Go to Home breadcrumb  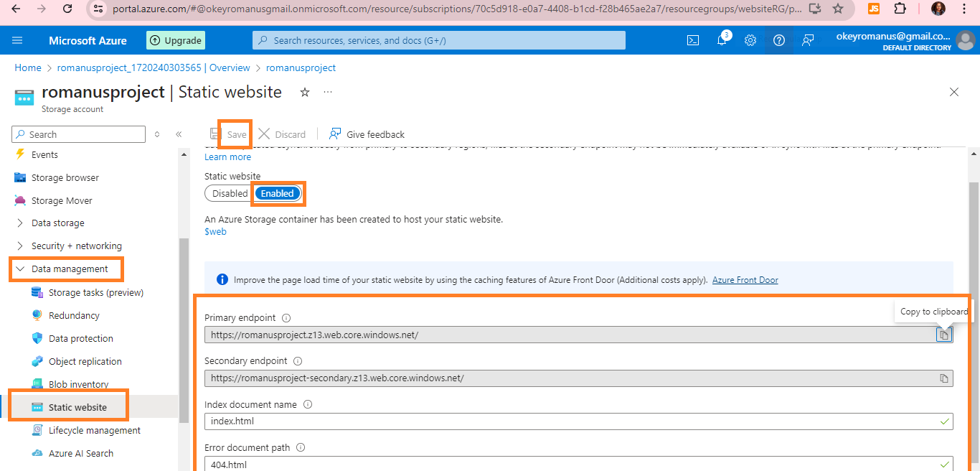pyautogui.click(x=28, y=67)
